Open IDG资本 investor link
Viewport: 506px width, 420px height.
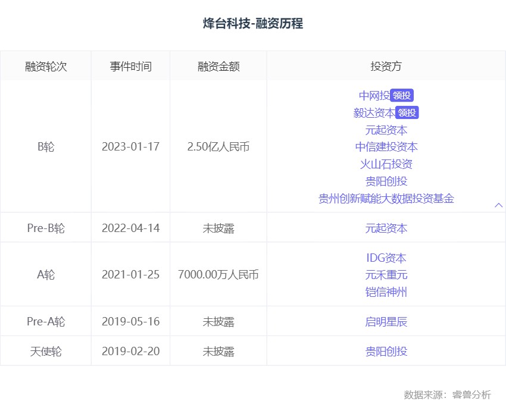(x=386, y=258)
